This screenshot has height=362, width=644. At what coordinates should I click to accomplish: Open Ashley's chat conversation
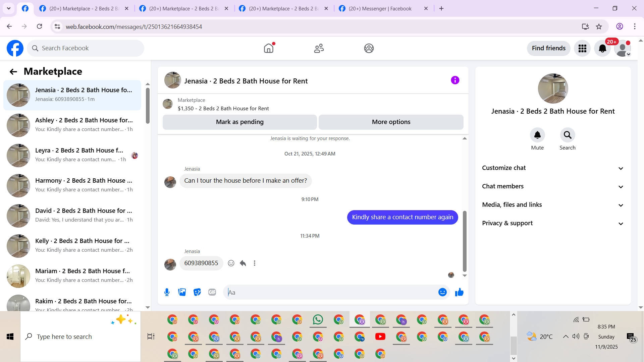pyautogui.click(x=72, y=125)
